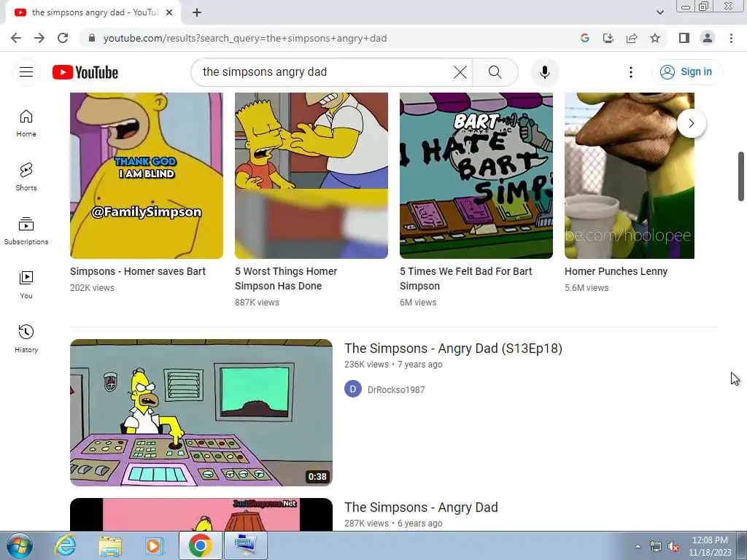Open DrRockso1987 channel name

tap(396, 389)
